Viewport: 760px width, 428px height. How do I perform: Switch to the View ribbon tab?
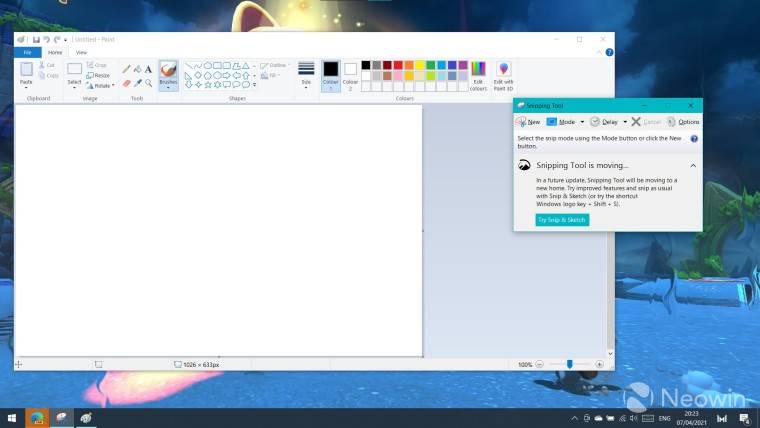pyautogui.click(x=81, y=52)
